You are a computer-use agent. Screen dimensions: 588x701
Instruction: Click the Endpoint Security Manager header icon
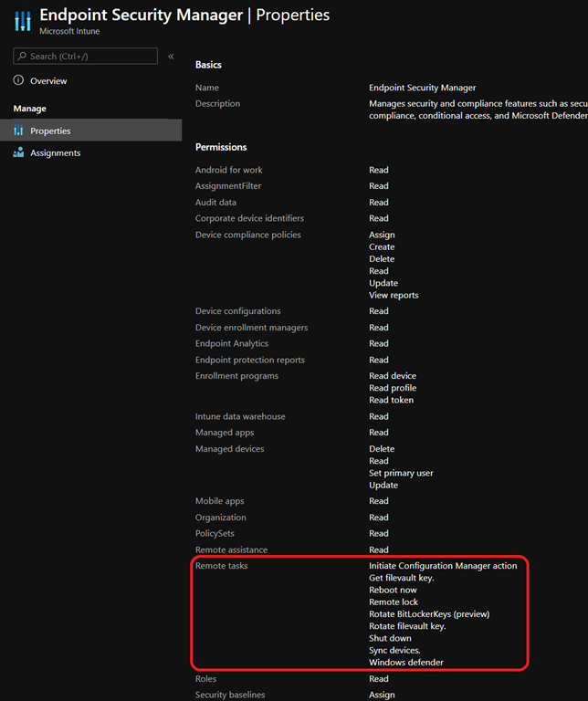tap(22, 21)
